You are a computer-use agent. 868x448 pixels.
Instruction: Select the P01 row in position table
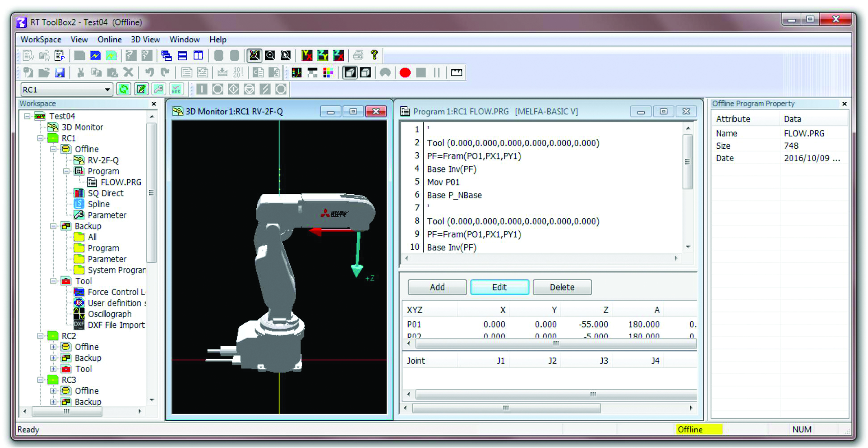click(x=549, y=324)
